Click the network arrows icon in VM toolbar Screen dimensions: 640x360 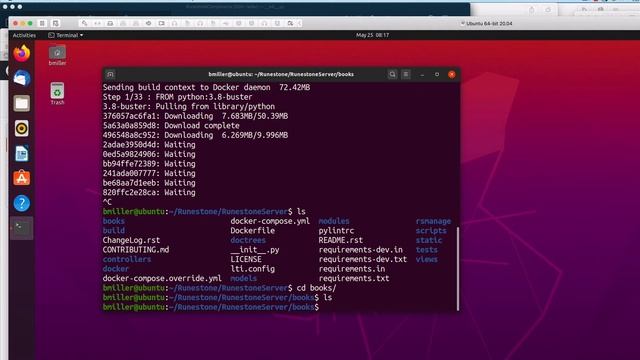tap(98, 23)
